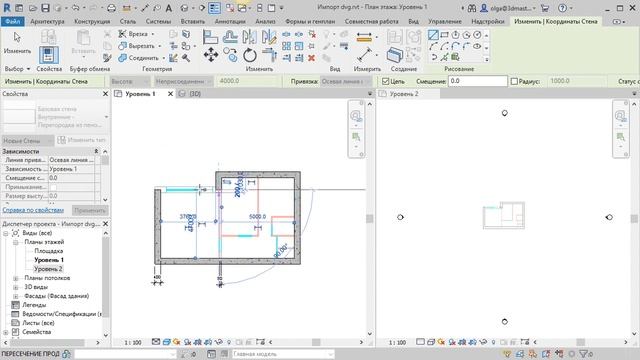
Task: Select the Inscribed Polygon draw tool
Action: point(455,35)
